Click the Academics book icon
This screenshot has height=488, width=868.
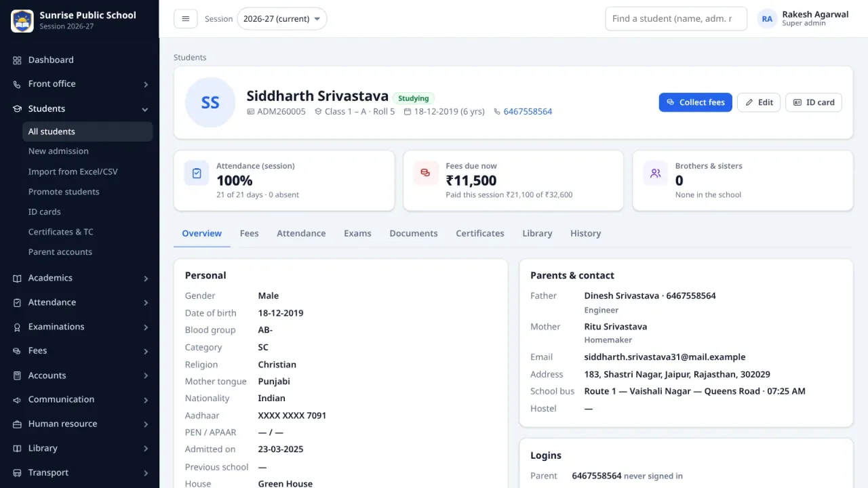click(17, 278)
